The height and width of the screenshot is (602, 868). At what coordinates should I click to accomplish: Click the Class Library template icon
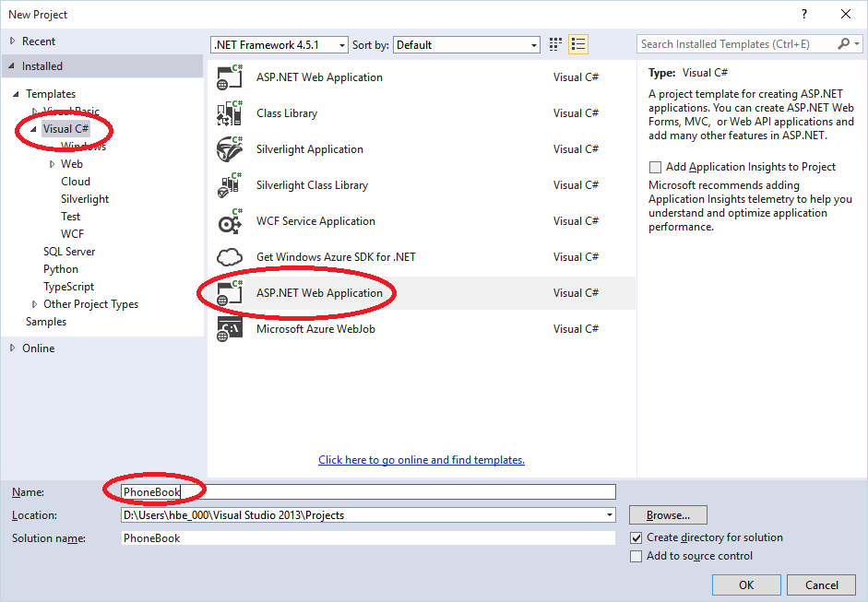point(230,113)
